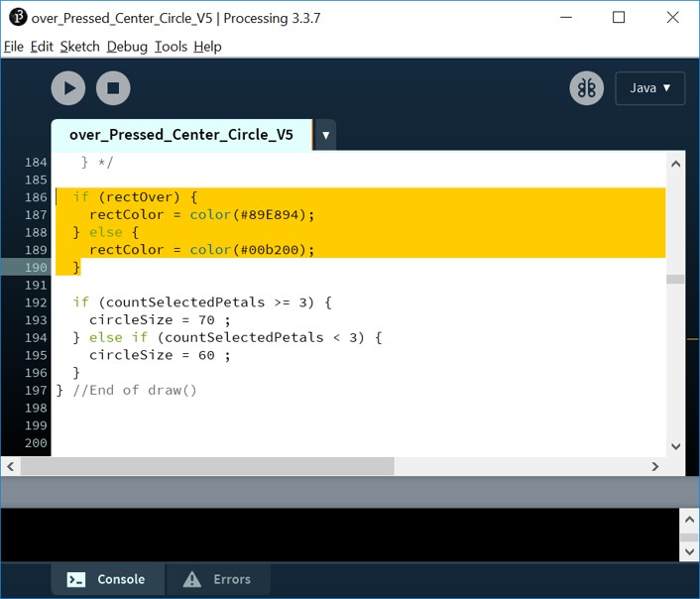Toggle the Debugger butterfly icon
This screenshot has width=700, height=599.
click(586, 88)
